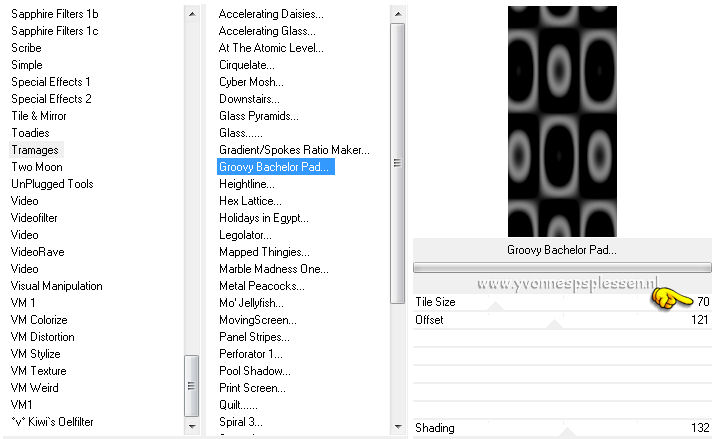Choose VM Texture category
Screen dimensions: 714x439
click(x=38, y=371)
